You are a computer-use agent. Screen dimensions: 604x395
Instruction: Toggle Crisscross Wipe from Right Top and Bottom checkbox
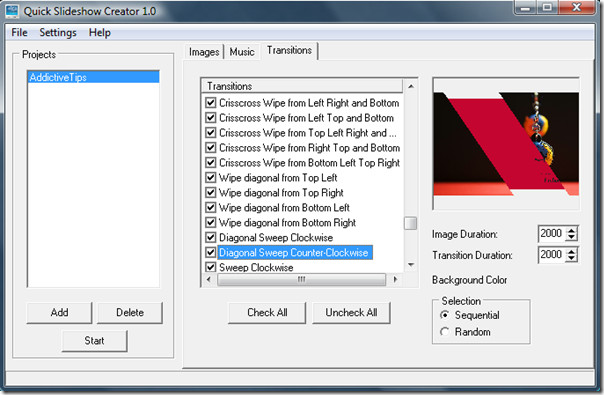pyautogui.click(x=210, y=148)
